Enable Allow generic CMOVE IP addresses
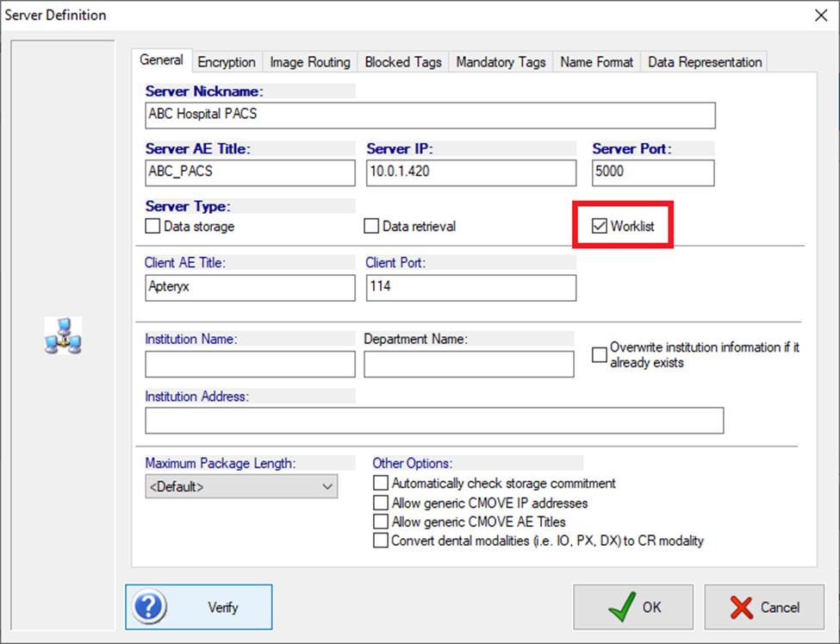Screen dimensions: 840x644 (380, 503)
